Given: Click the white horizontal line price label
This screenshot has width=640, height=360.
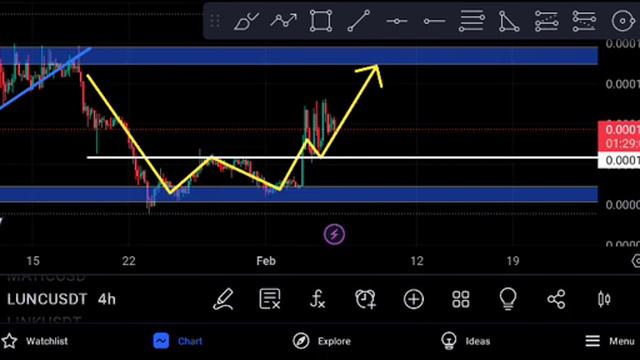Looking at the screenshot, I should pyautogui.click(x=619, y=160).
